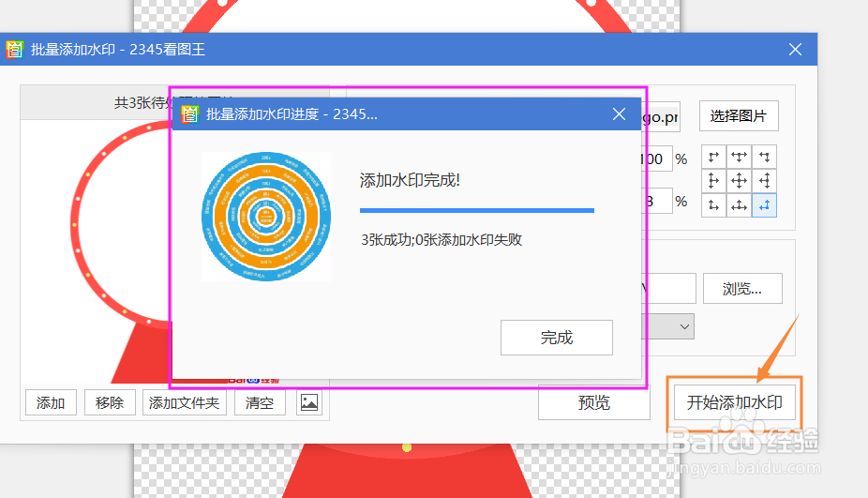Click '添加水印完成!' status text

click(410, 180)
